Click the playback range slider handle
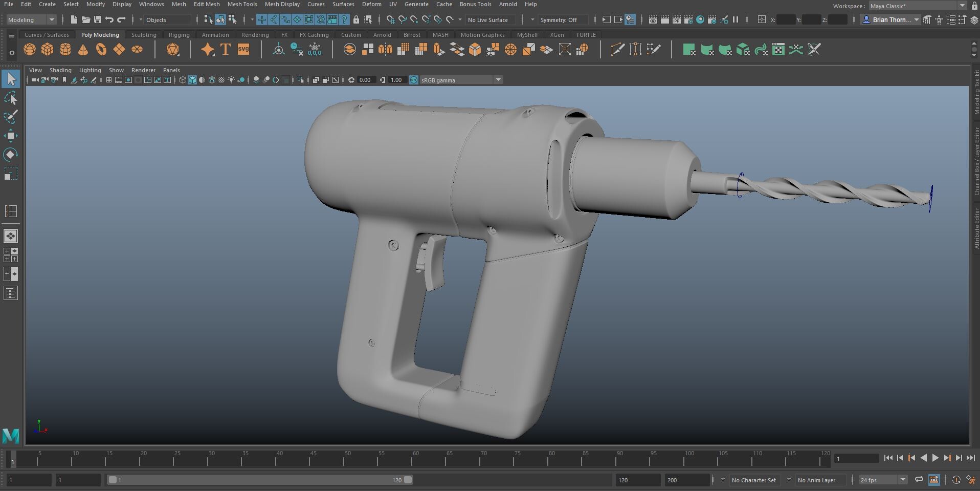The height and width of the screenshot is (491, 980). [x=407, y=480]
